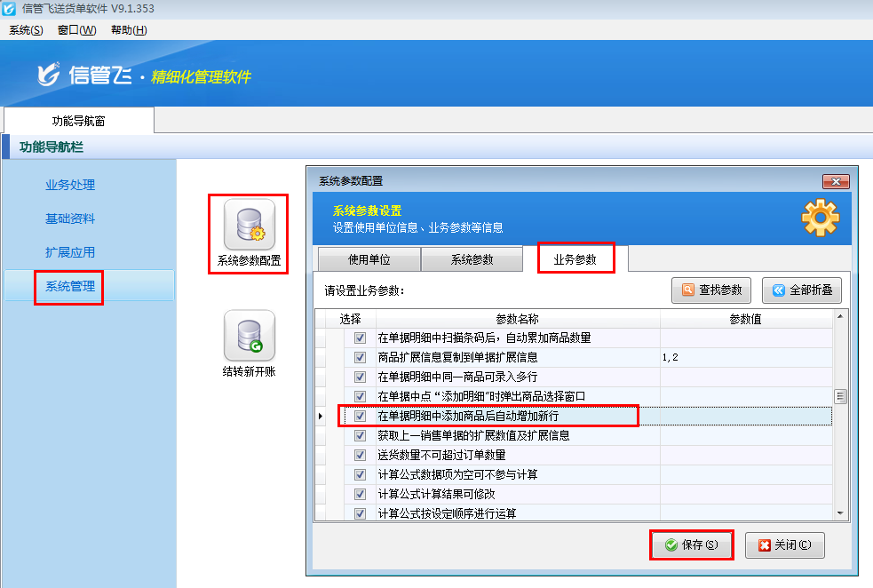This screenshot has width=873, height=588.
Task: Click the 参数值 column header
Action: click(x=745, y=319)
